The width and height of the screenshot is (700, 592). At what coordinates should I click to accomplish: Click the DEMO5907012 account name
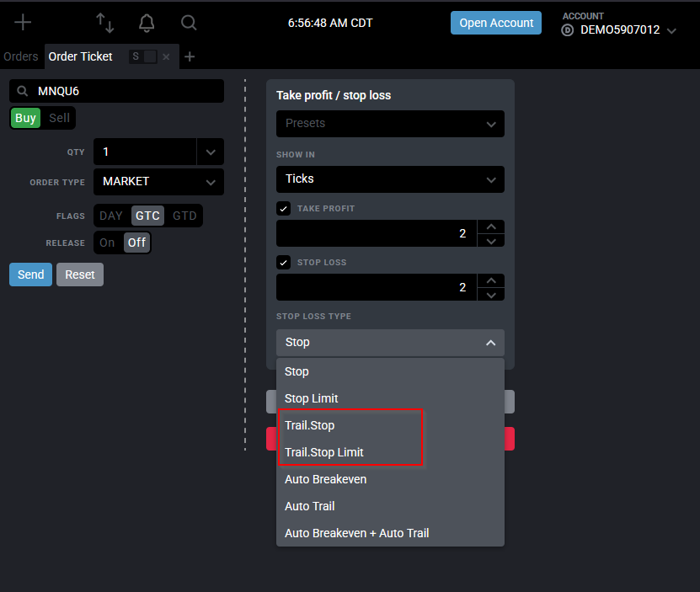(620, 30)
